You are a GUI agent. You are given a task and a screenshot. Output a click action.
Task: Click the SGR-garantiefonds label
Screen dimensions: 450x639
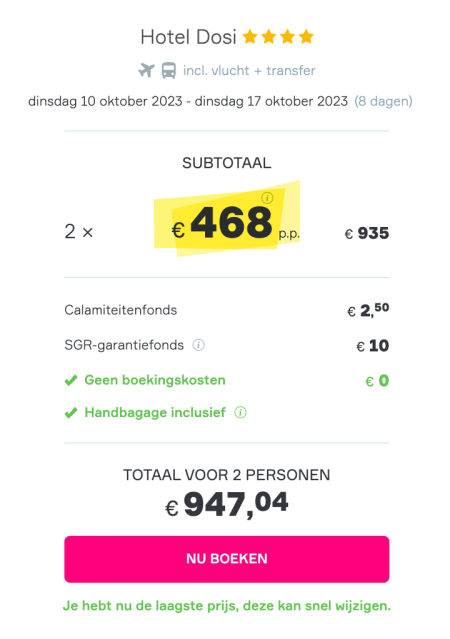(124, 345)
